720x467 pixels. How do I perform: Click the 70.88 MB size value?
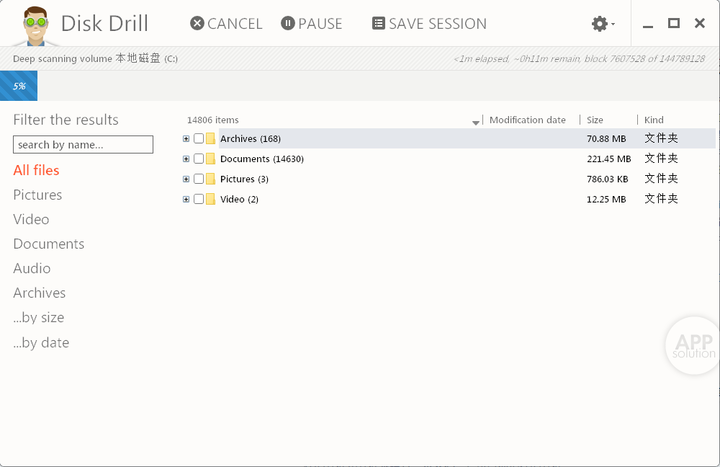coord(606,139)
